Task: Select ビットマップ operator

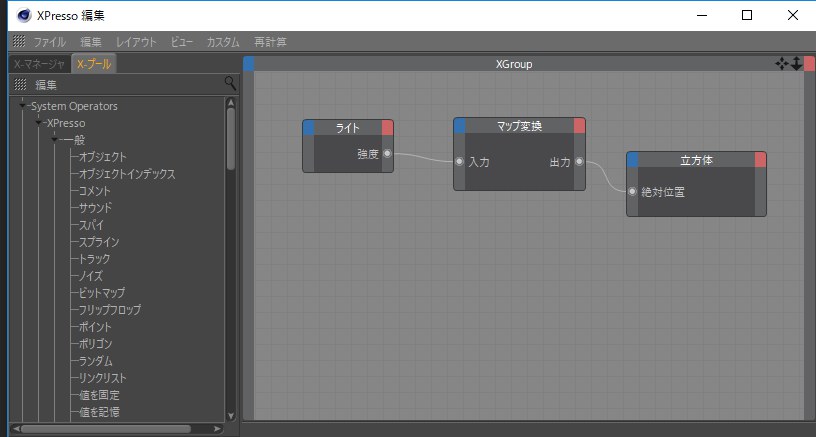Action: (101, 292)
